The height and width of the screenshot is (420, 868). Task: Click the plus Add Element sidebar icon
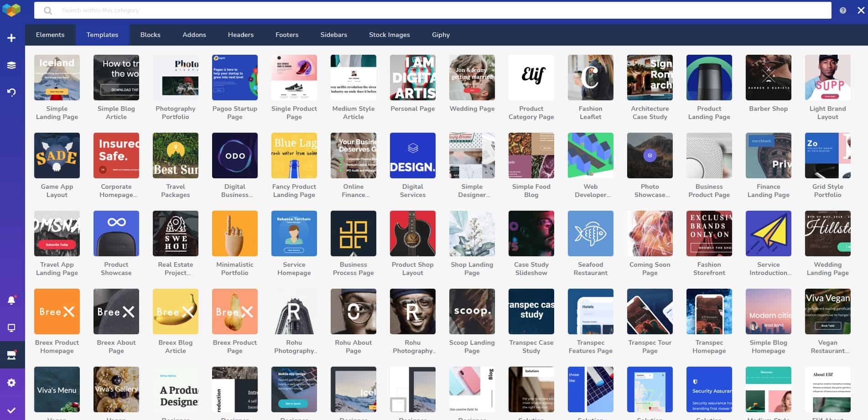point(12,38)
